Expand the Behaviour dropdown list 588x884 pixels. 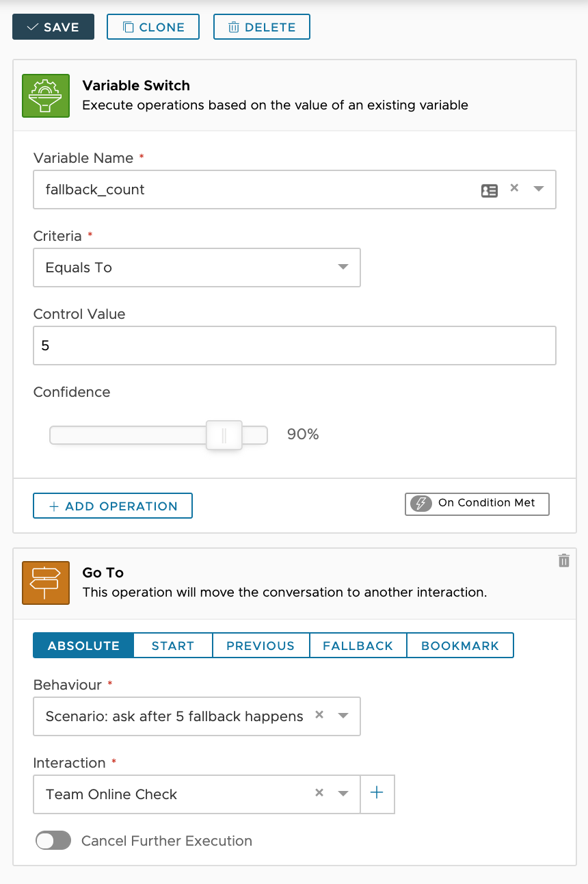pyautogui.click(x=343, y=716)
